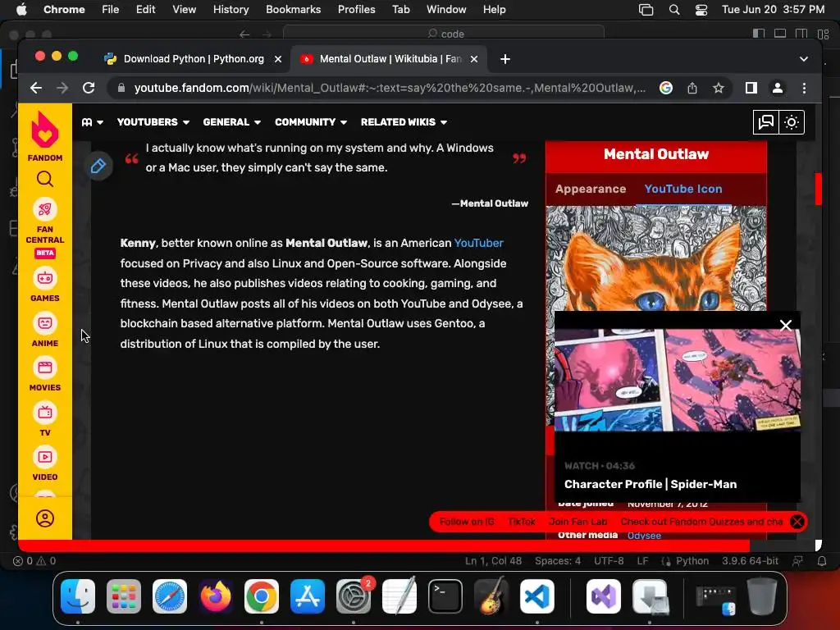The image size is (840, 630).
Task: Open the Odysee link under Other media
Action: coord(644,535)
